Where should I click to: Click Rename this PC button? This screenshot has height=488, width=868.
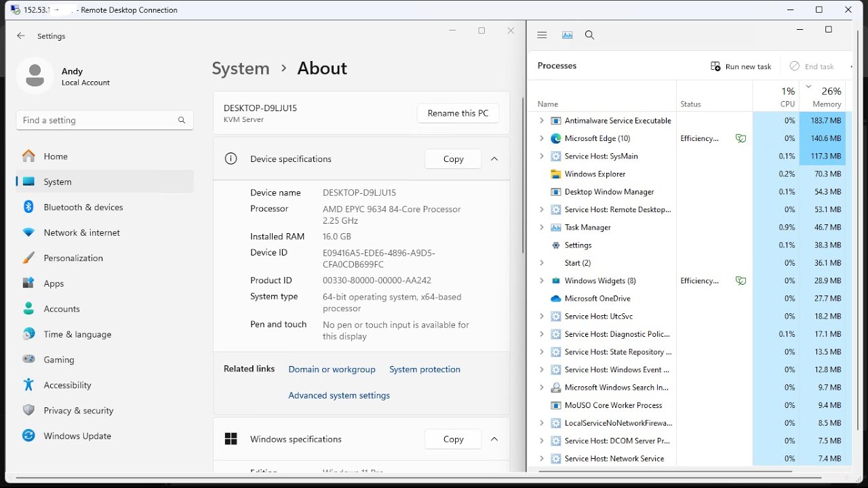tap(458, 113)
